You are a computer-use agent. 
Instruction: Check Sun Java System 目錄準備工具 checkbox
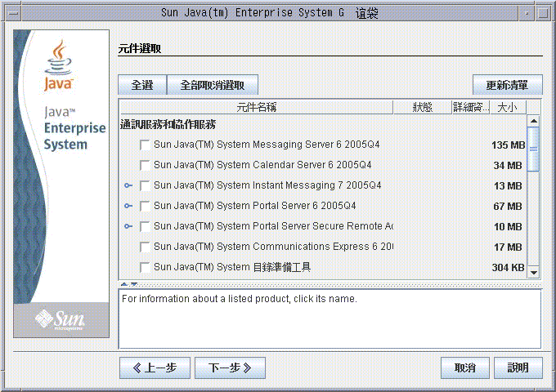click(x=145, y=267)
